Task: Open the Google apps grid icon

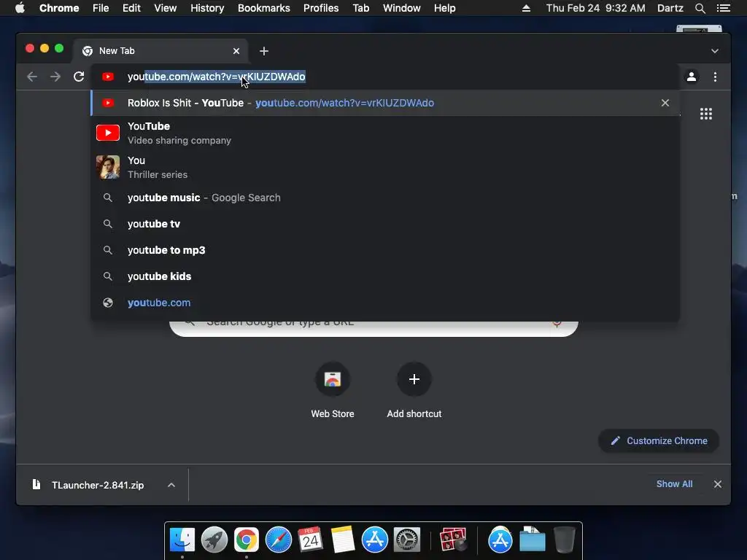Action: tap(705, 114)
